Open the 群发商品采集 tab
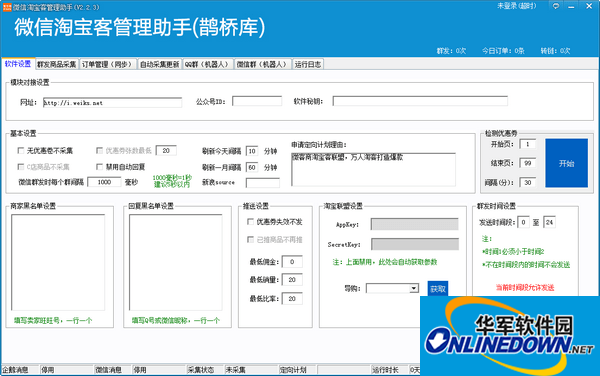600x376 pixels. point(57,64)
